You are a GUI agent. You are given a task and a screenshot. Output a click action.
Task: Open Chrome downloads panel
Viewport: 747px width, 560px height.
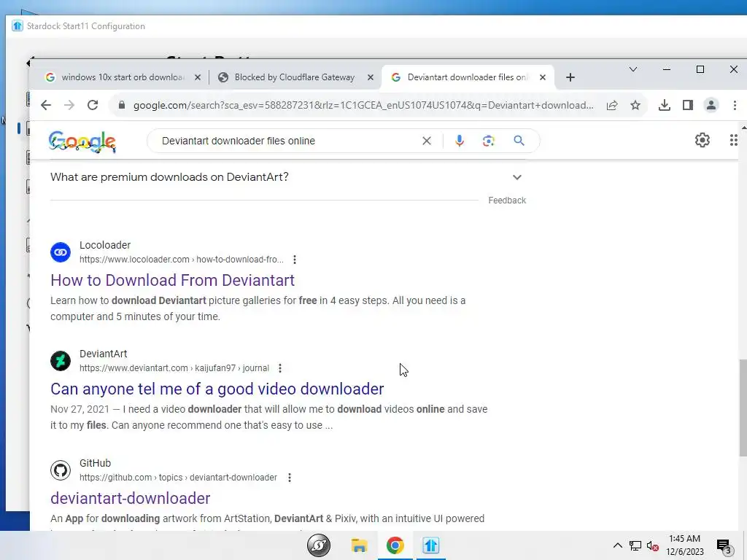[664, 105]
